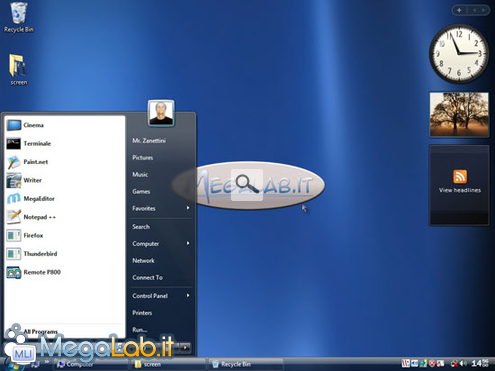Click the analog clock gadget

[x=459, y=53]
